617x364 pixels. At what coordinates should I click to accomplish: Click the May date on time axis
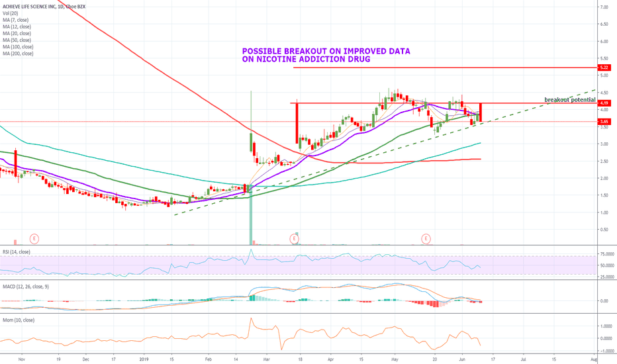click(x=395, y=359)
